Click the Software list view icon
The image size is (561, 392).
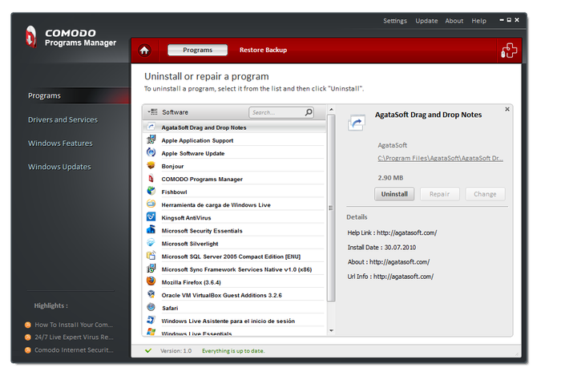click(154, 112)
